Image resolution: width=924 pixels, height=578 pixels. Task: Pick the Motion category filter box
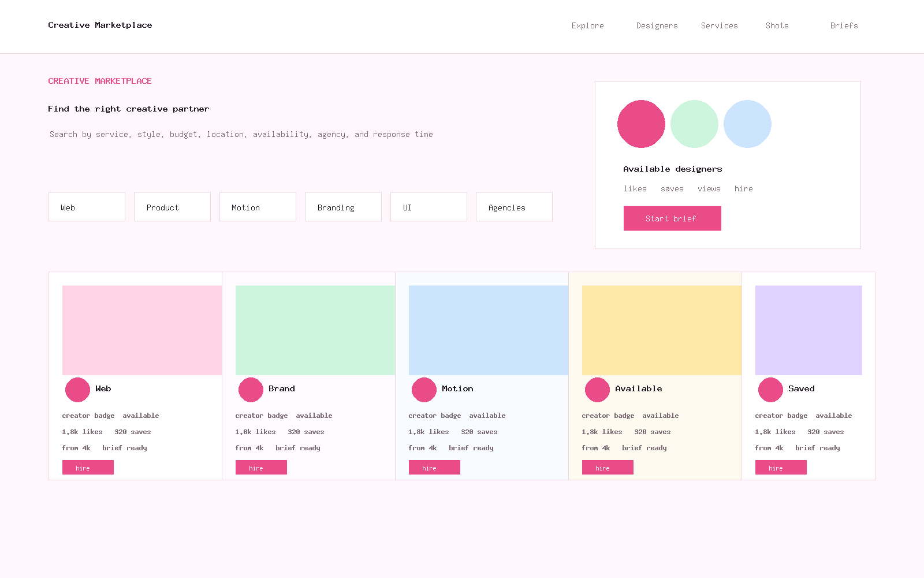click(258, 206)
